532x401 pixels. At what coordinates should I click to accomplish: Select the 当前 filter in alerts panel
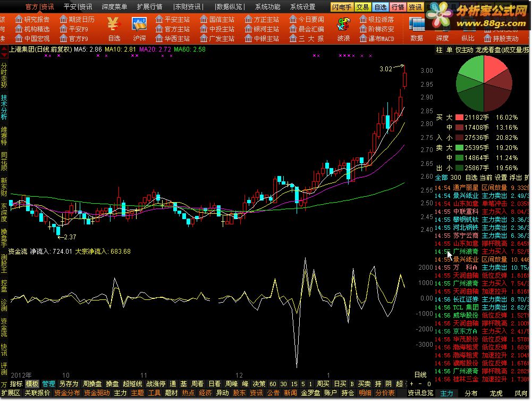click(x=486, y=178)
